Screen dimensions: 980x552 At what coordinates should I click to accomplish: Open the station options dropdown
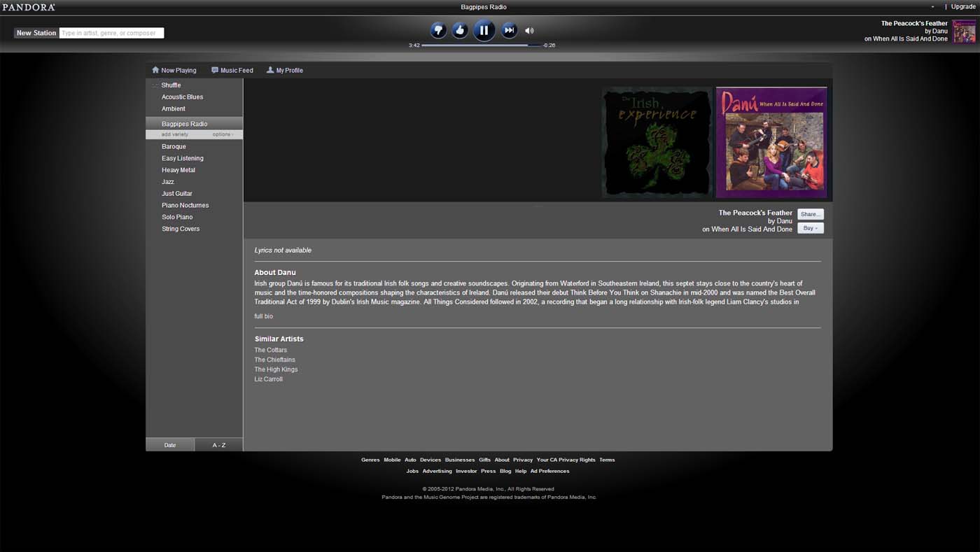(x=223, y=134)
